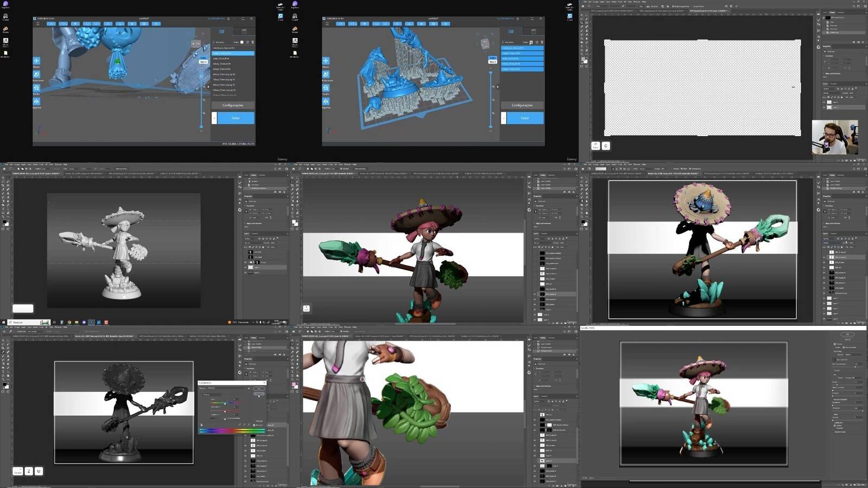Select Espelhar tool beside the zoomed-in Chitubox model
The image size is (868, 488).
pyautogui.click(x=36, y=102)
